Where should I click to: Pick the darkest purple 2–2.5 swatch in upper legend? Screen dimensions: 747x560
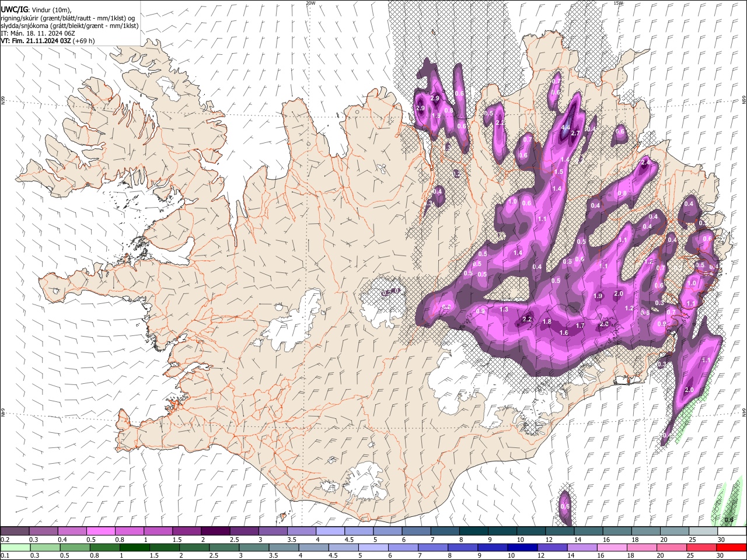215,531
